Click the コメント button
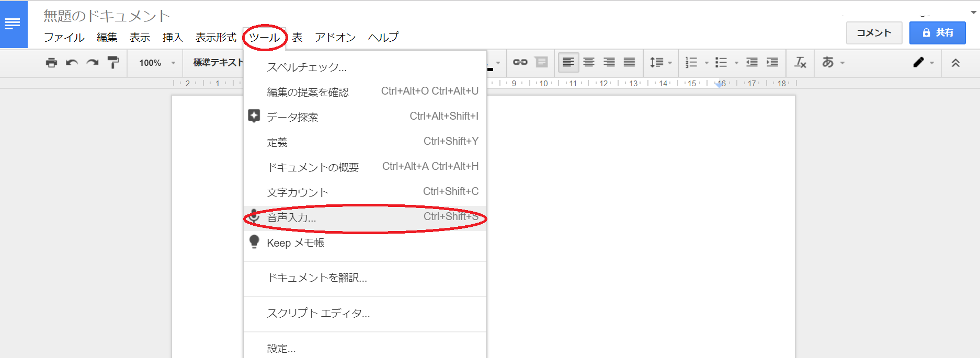 (874, 33)
